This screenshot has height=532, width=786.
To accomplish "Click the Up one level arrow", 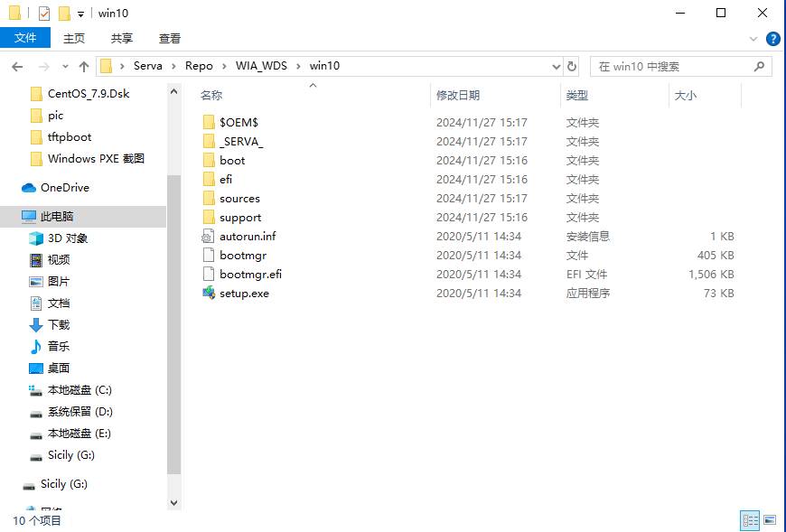I will click(84, 66).
